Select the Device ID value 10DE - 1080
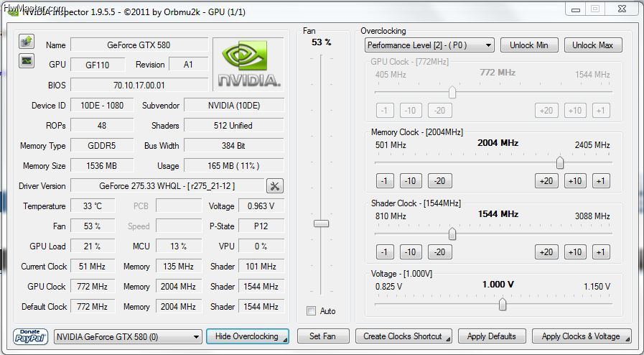644x355 pixels. [x=102, y=105]
